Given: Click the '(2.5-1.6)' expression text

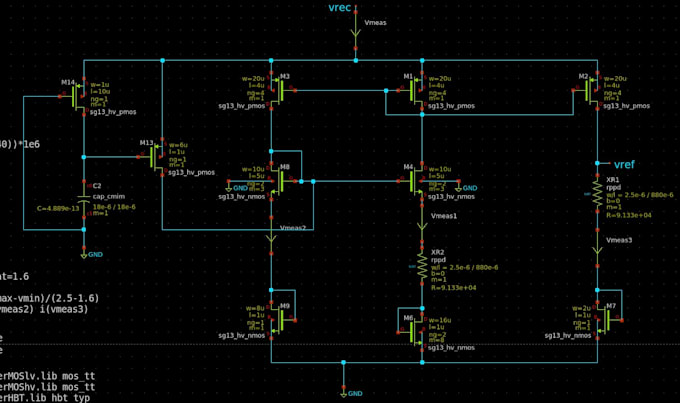Looking at the screenshot, I should [x=76, y=298].
